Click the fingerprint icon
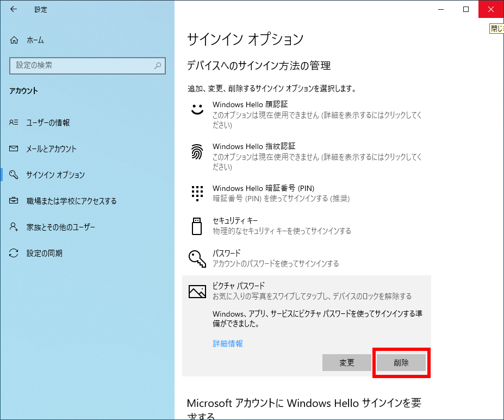Viewport: 504px width, 420px height. [197, 151]
